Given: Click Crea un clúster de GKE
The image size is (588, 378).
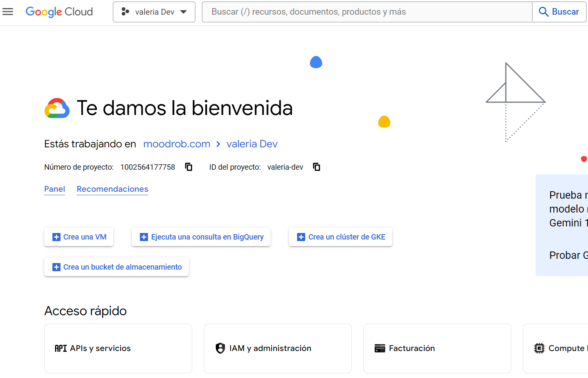Looking at the screenshot, I should pyautogui.click(x=341, y=237).
